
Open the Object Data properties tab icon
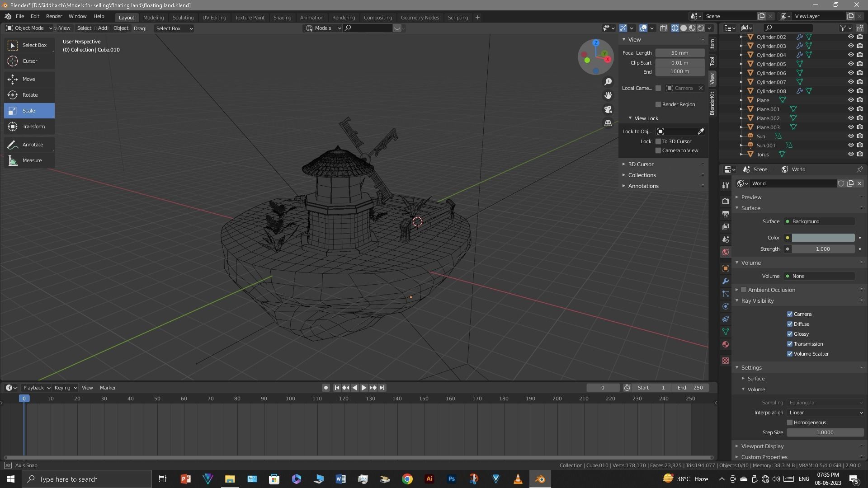[x=726, y=332]
